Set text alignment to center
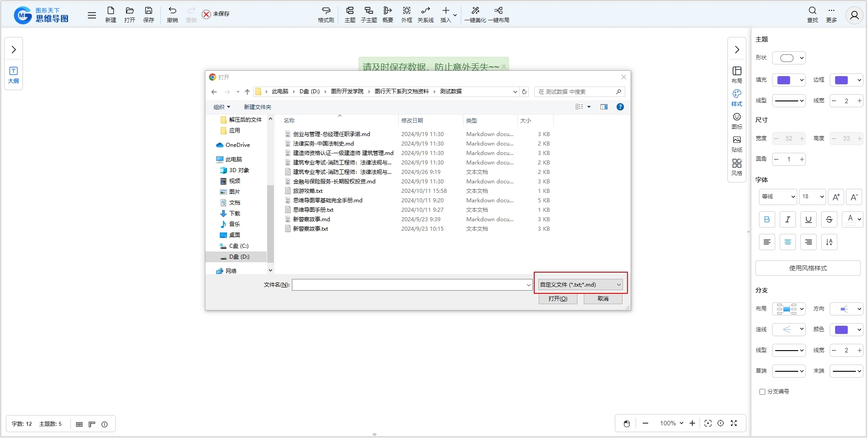Image resolution: width=868 pixels, height=438 pixels. point(787,242)
